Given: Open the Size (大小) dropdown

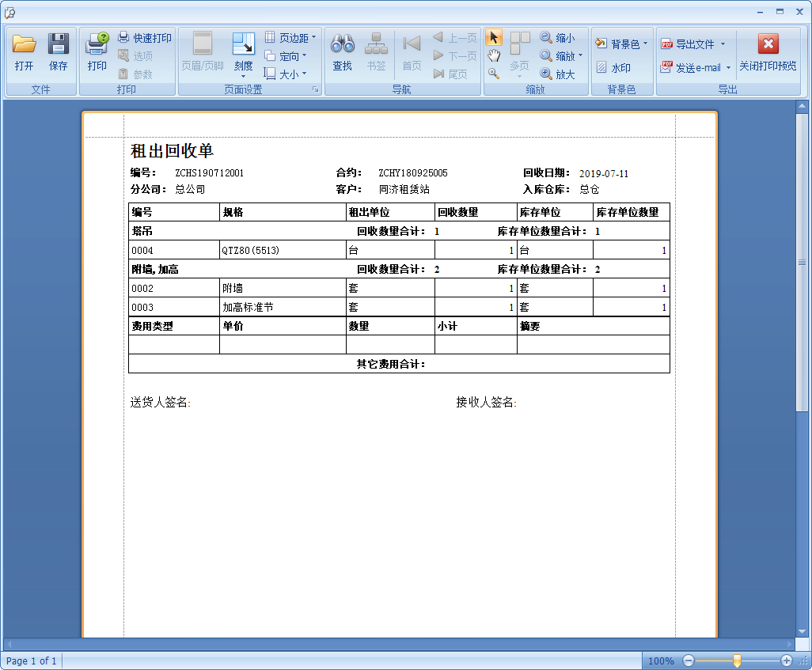Looking at the screenshot, I should (286, 74).
